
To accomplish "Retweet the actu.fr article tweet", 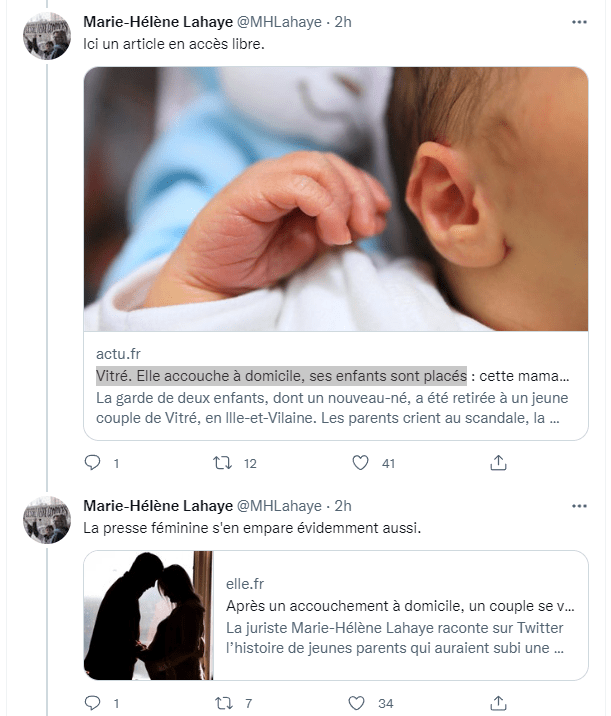I will [225, 463].
